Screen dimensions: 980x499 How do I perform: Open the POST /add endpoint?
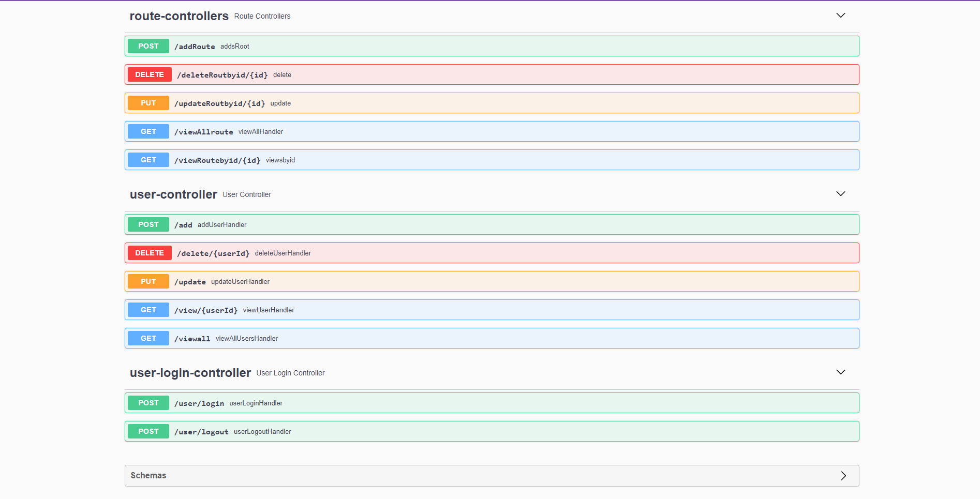tap(492, 224)
